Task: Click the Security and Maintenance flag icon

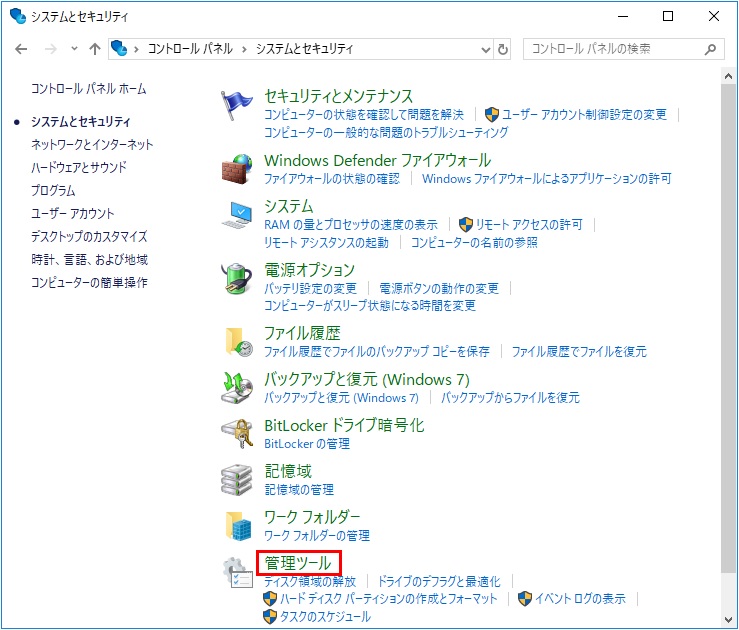Action: (237, 106)
